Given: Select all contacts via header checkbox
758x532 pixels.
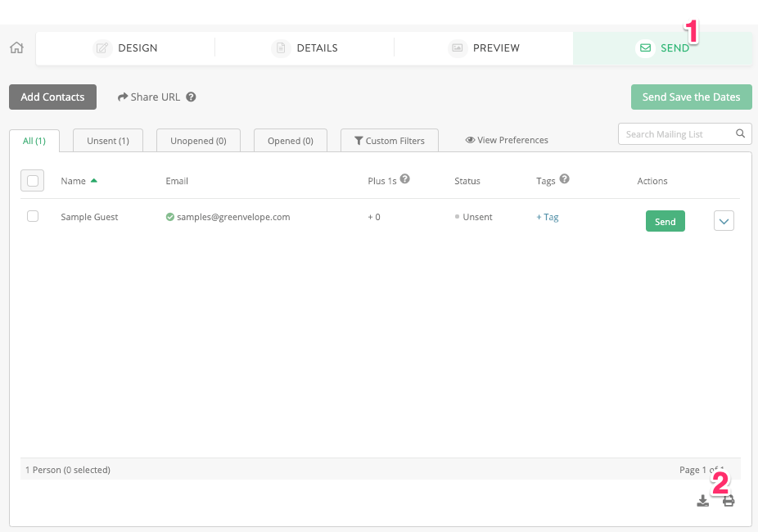Looking at the screenshot, I should click(32, 181).
